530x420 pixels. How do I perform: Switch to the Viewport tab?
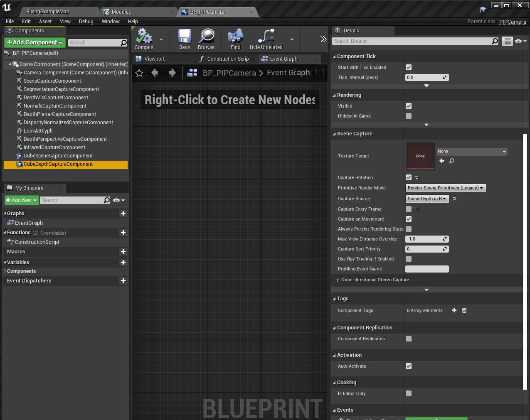tap(155, 59)
